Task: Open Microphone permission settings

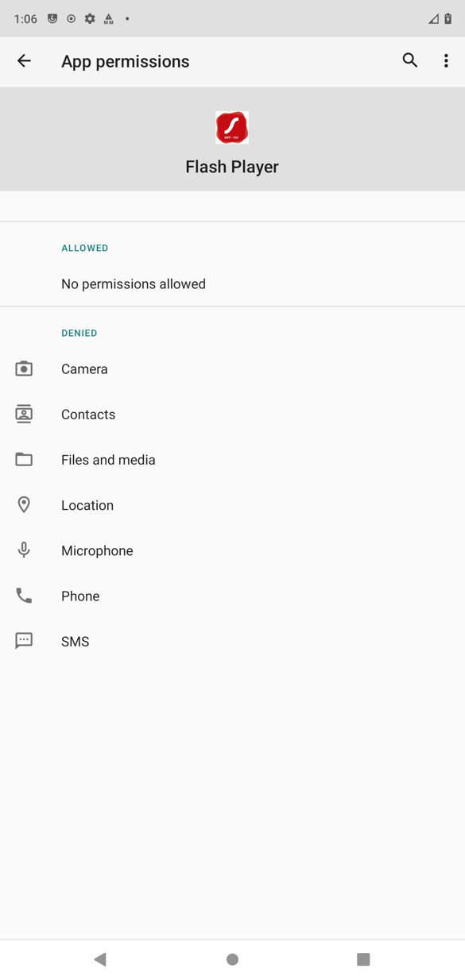Action: tap(232, 550)
